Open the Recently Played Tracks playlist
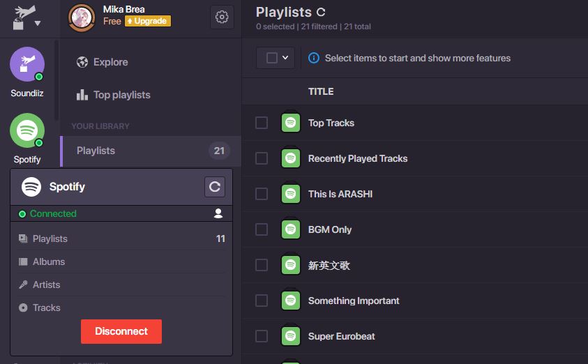The width and height of the screenshot is (588, 364). [358, 158]
